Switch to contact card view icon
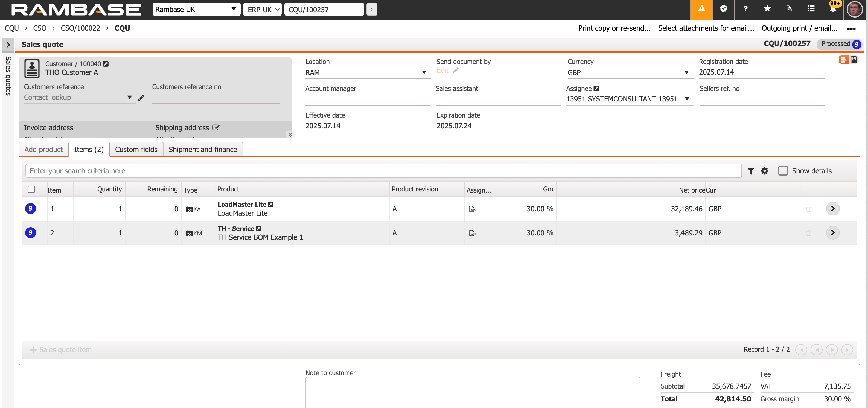Screen dimensions: 868x408 854,60
